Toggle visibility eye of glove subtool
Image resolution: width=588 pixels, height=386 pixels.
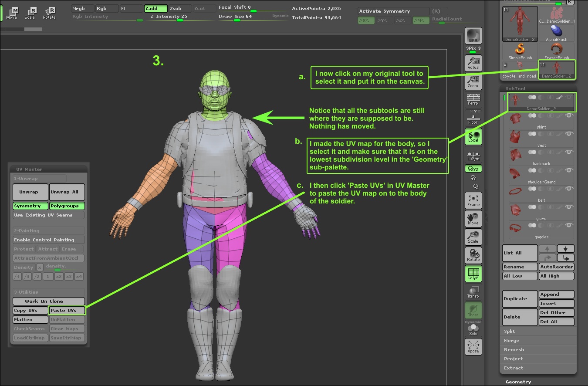coord(569,207)
